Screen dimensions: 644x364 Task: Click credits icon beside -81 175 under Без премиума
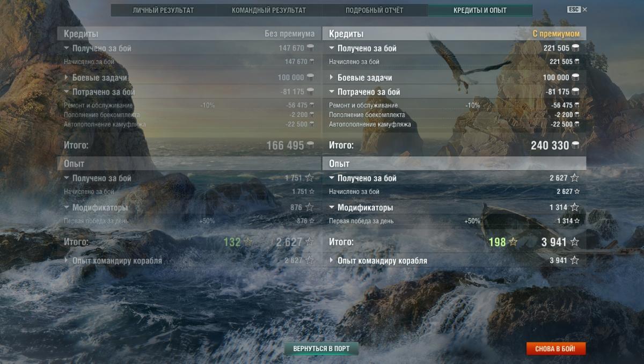coord(311,92)
